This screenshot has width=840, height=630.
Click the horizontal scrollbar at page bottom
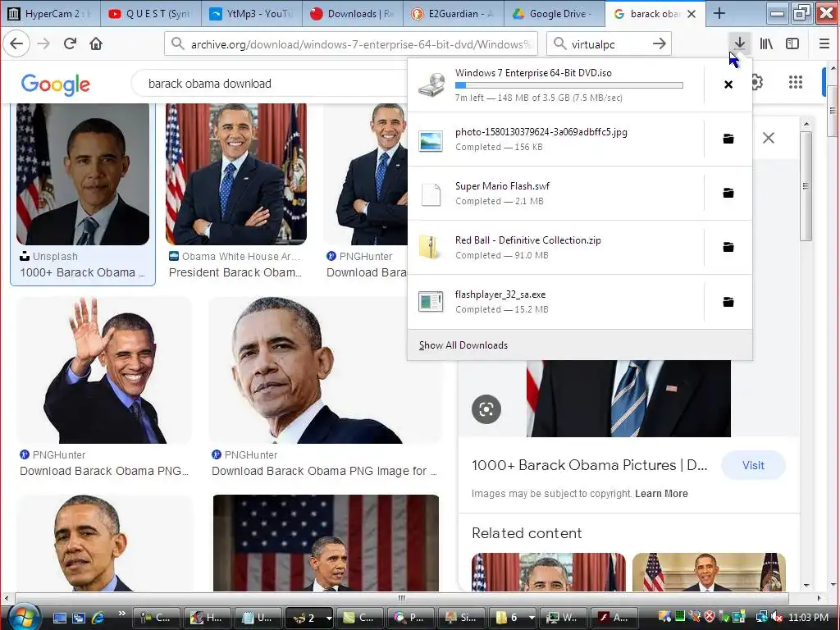(x=402, y=598)
